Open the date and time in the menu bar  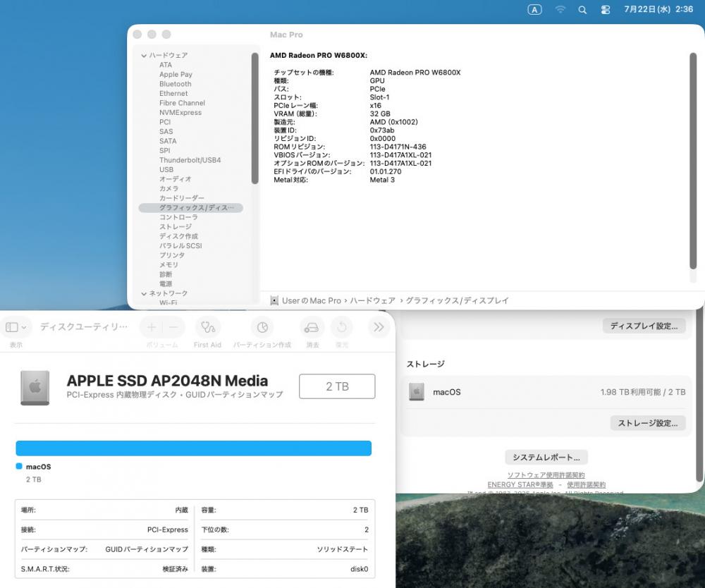point(658,9)
